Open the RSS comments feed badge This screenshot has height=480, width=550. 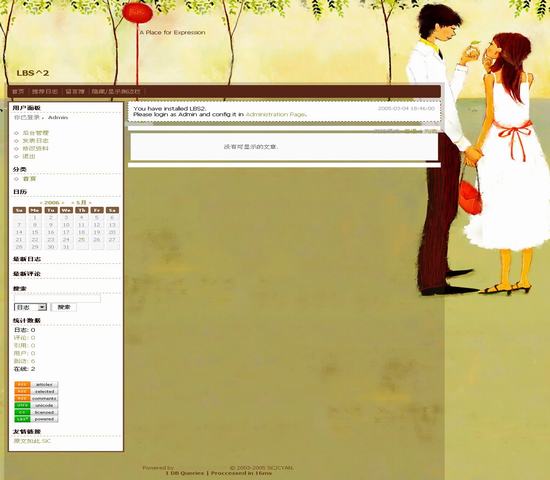coord(36,399)
